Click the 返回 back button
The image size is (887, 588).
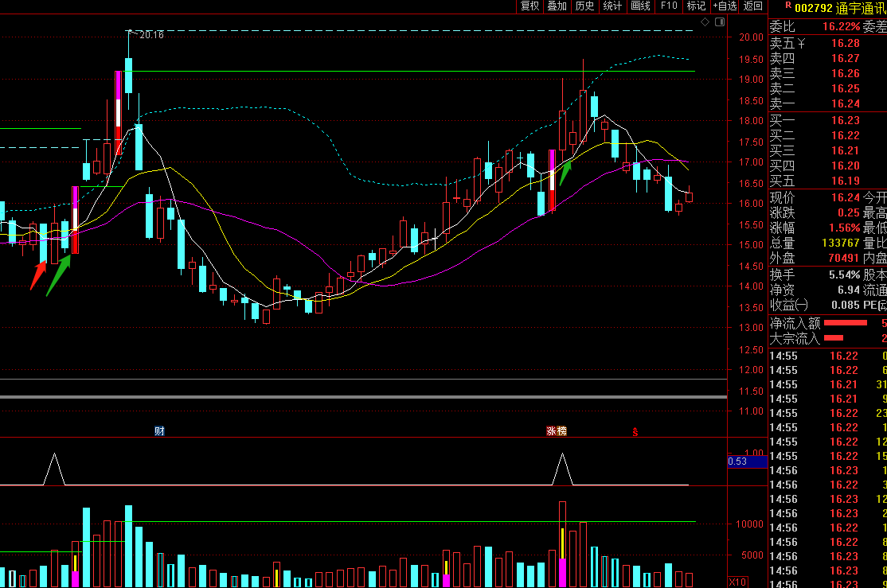pos(753,6)
